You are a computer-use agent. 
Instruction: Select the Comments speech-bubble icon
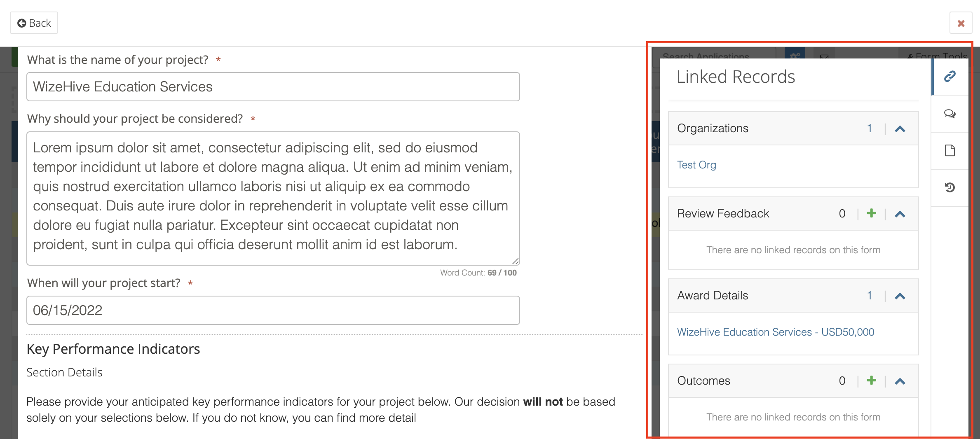(x=950, y=114)
